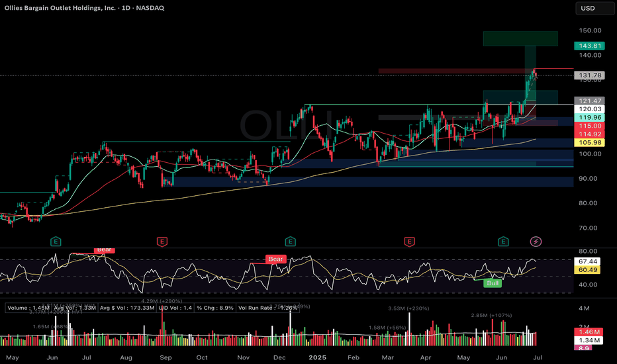Click the red 115.00 stop price label
The width and height of the screenshot is (617, 364).
(x=589, y=126)
